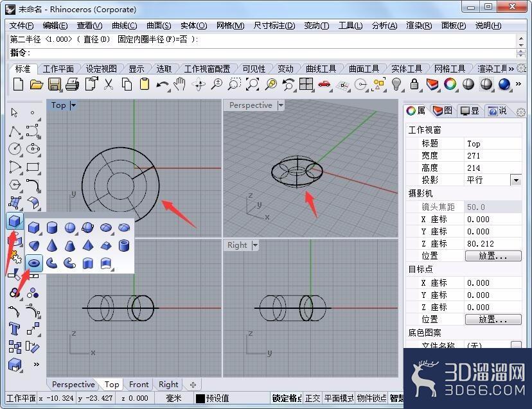Open the Top viewport title dropdown arrow
The height and width of the screenshot is (409, 532).
(x=73, y=105)
